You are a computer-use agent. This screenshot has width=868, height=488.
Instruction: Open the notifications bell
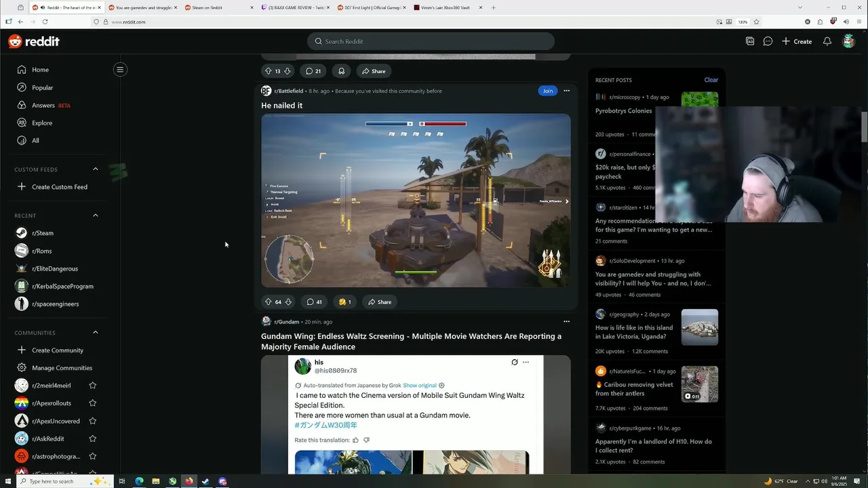click(827, 41)
